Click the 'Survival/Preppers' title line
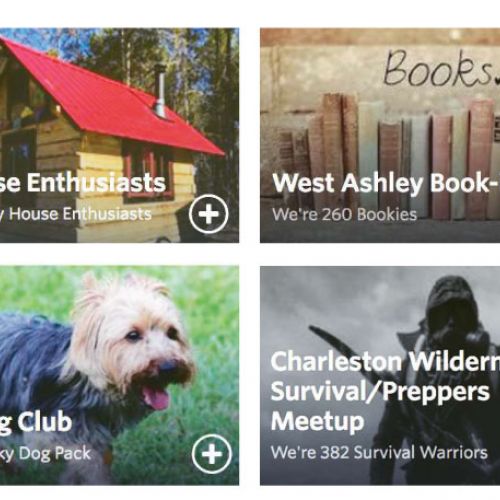 click(x=380, y=391)
